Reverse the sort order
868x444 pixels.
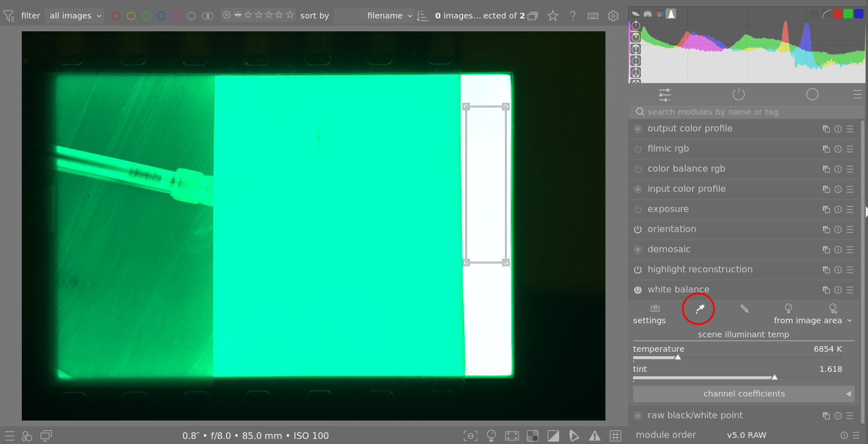coord(422,16)
